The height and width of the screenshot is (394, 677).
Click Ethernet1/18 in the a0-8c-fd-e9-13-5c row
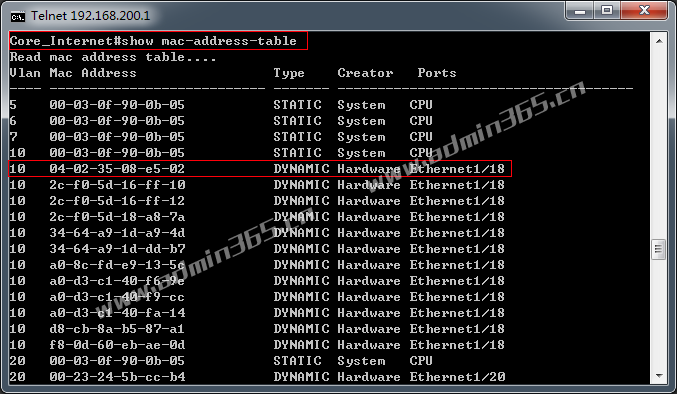pos(457,265)
